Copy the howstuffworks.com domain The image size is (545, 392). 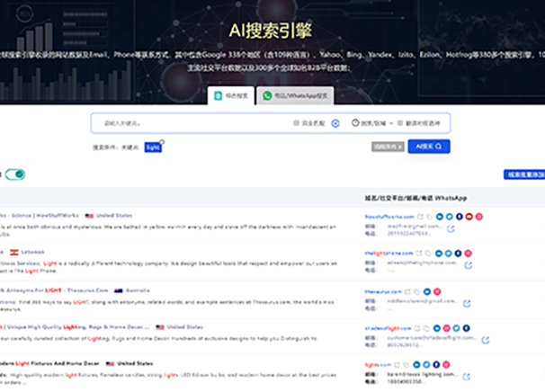[430, 217]
